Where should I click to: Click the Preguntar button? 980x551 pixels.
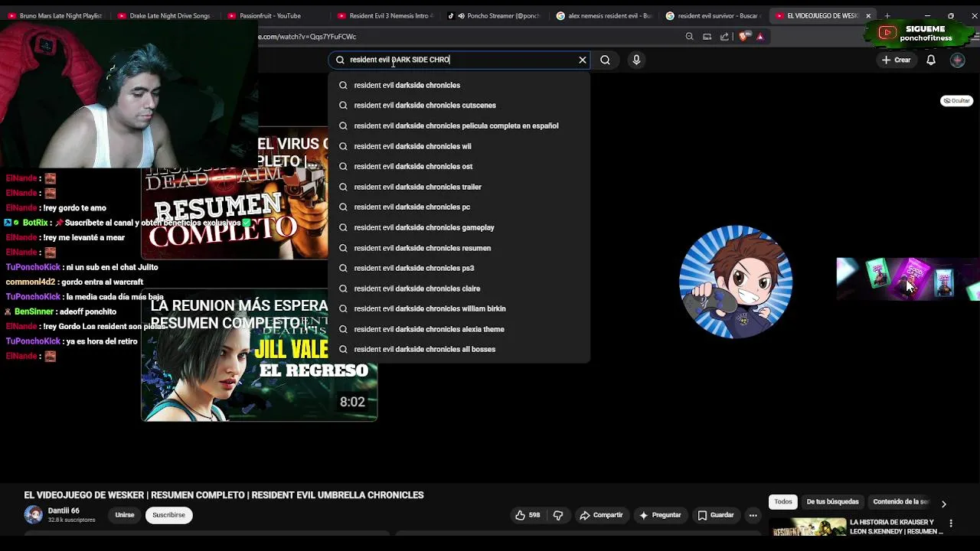tap(659, 515)
